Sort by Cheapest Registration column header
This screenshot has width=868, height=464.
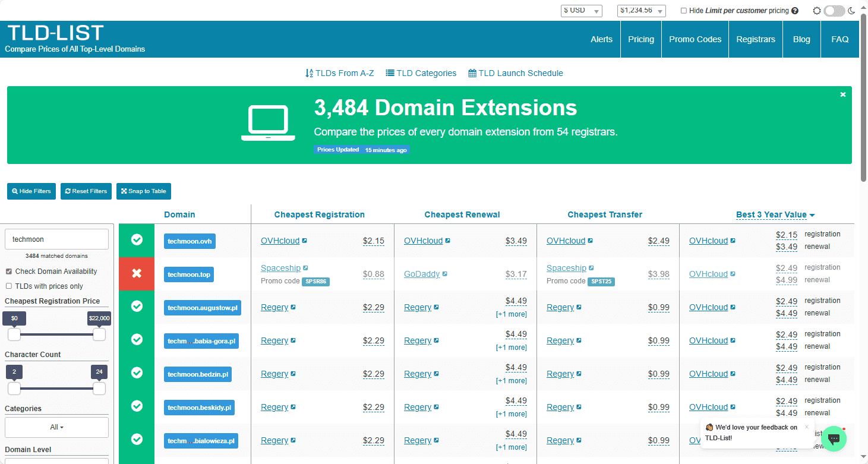(x=320, y=214)
